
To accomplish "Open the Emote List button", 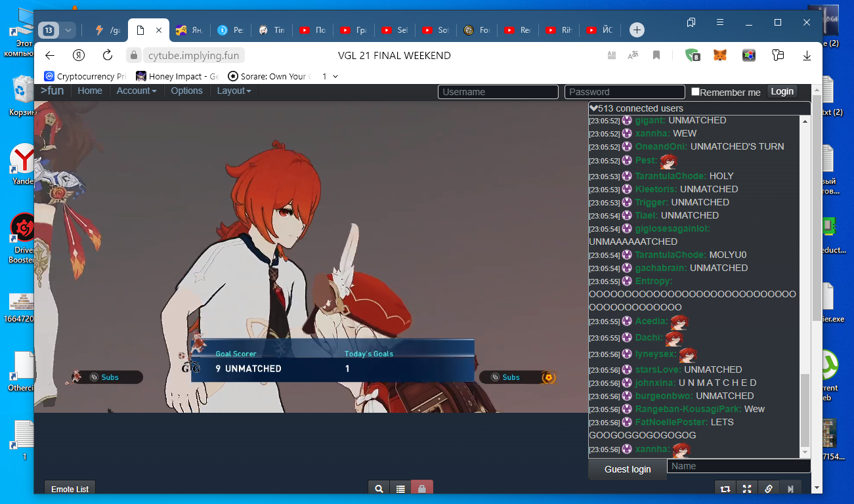I will pyautogui.click(x=70, y=489).
